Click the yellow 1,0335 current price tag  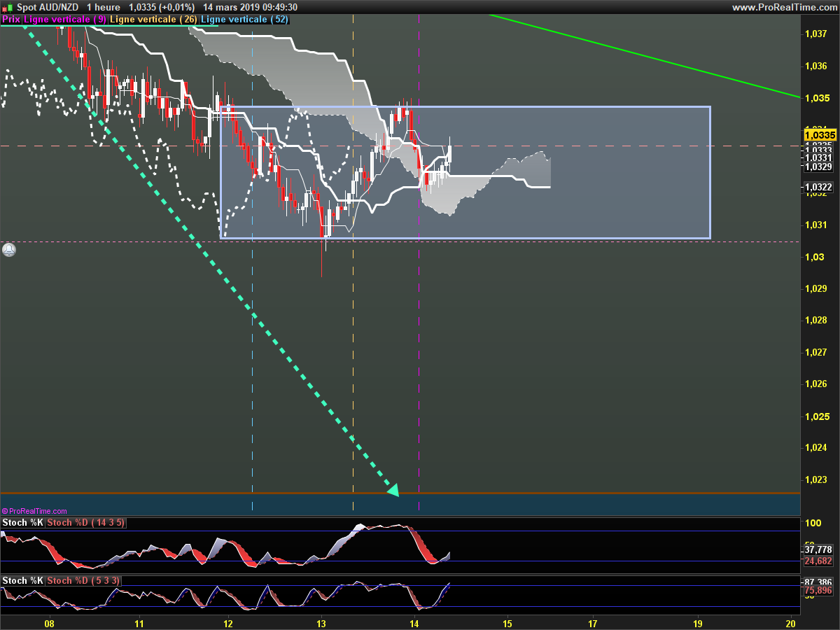[x=820, y=134]
